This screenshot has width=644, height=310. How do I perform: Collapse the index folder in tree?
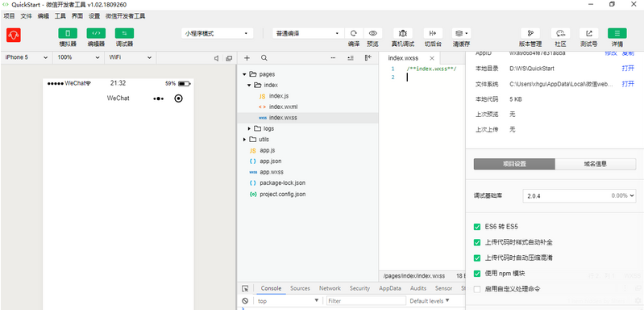tap(249, 85)
